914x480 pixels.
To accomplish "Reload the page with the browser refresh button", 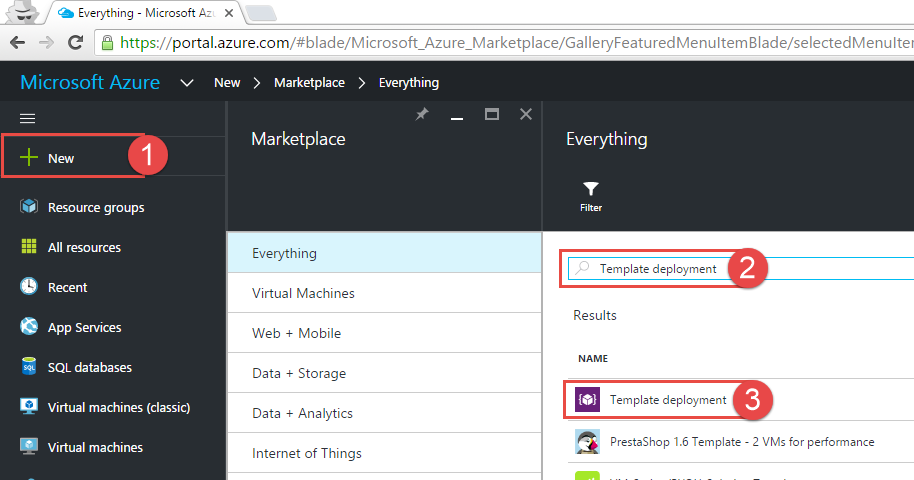I will pos(75,43).
